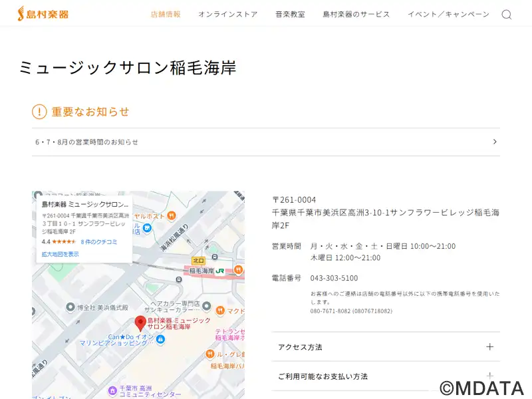Open the 6・7・8月の営業時間のお知らせ notice
The width and height of the screenshot is (532, 399).
(x=265, y=142)
